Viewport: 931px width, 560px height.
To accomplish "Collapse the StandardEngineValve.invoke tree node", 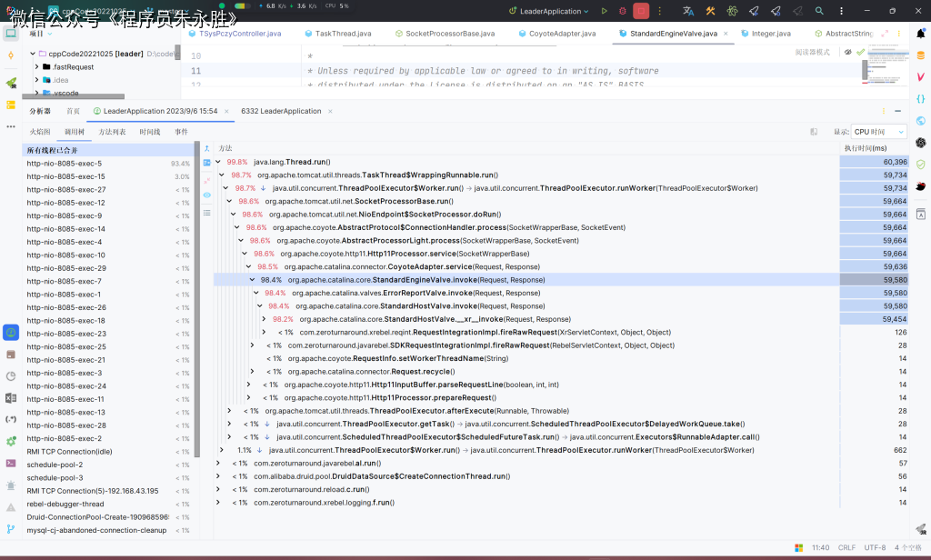I will click(253, 280).
